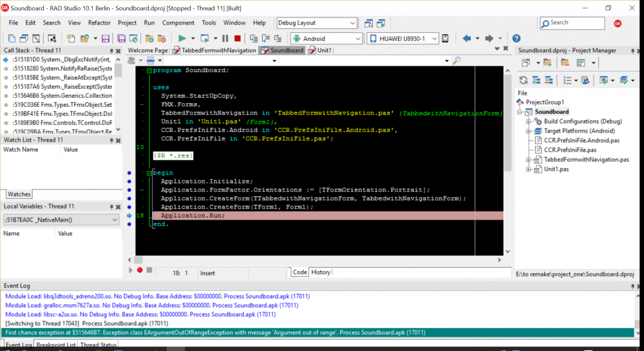Screen dimensions: 644x351
Task: Toggle breakpoint at the begin line
Action: tap(129, 173)
